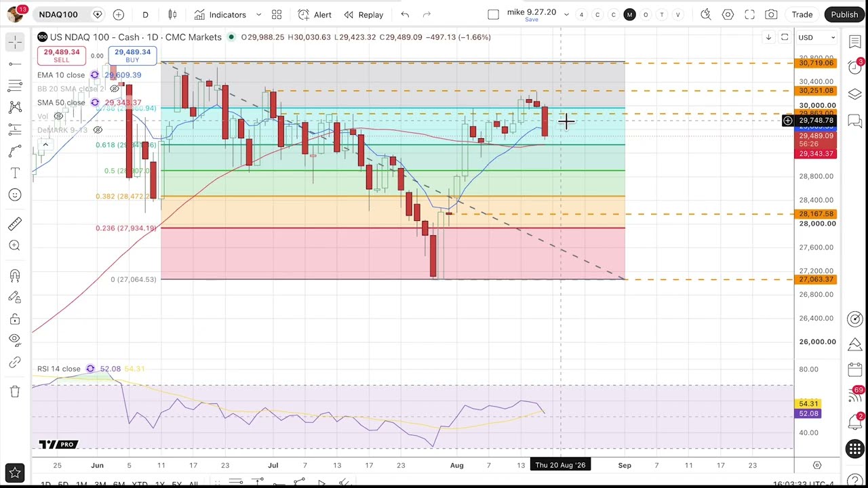Open the chart layout setup square
This screenshot has height=488, width=868.
(493, 14)
